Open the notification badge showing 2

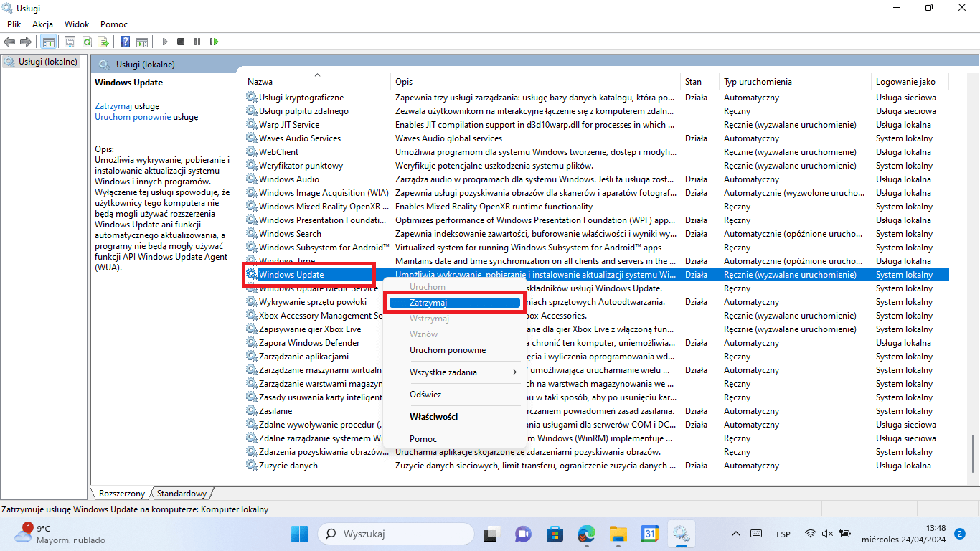960,534
